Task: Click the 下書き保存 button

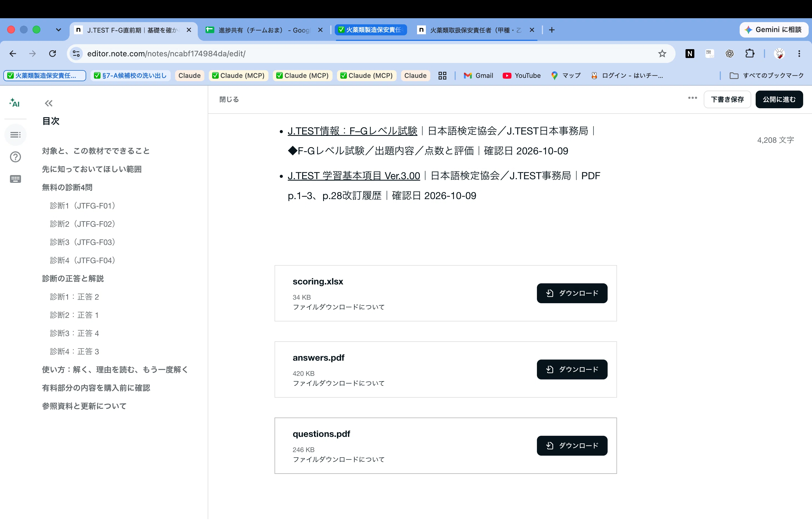Action: [727, 99]
